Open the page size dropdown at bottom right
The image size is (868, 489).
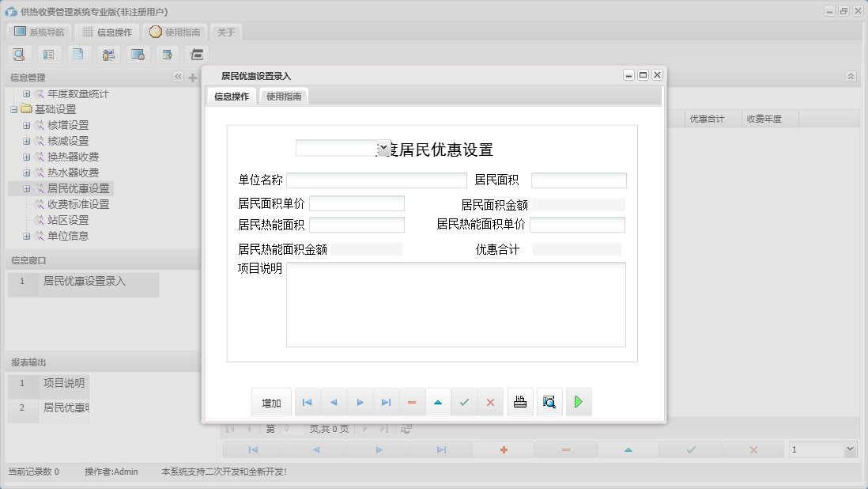coord(851,449)
